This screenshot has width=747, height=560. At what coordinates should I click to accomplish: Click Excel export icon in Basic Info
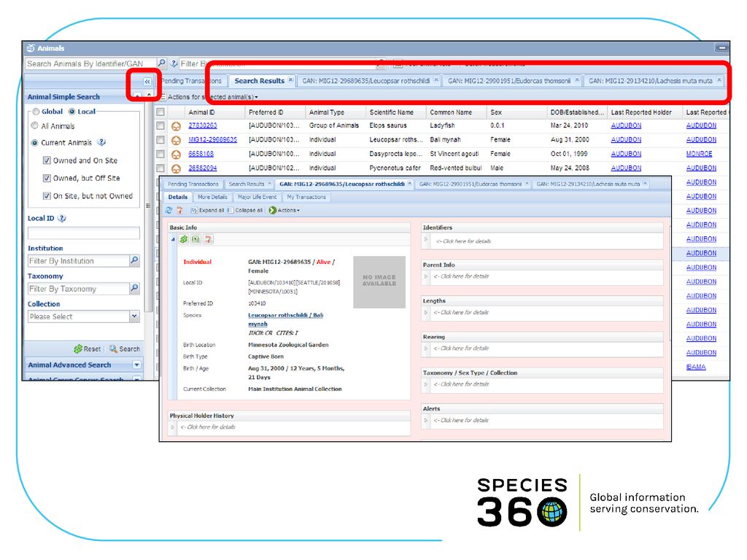(x=196, y=239)
